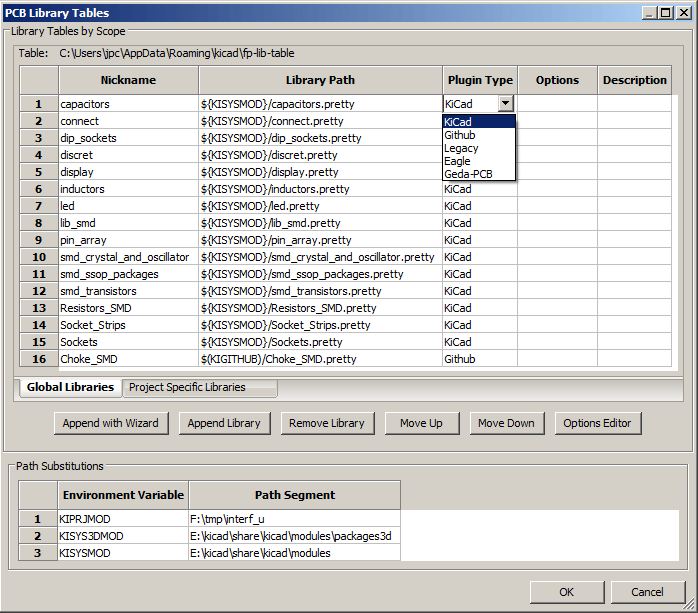Screen dimensions: 698x613
Task: Click Remove Library button
Action: pos(327,423)
